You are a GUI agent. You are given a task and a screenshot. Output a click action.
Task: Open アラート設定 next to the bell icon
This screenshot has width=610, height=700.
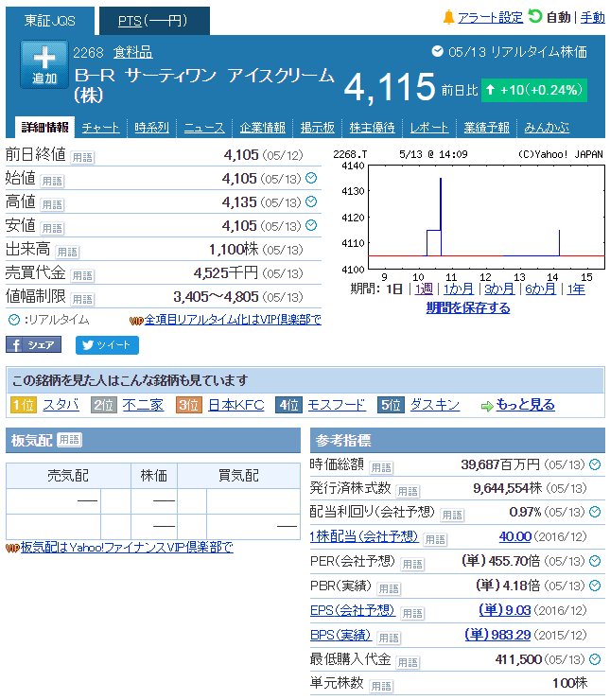click(490, 18)
